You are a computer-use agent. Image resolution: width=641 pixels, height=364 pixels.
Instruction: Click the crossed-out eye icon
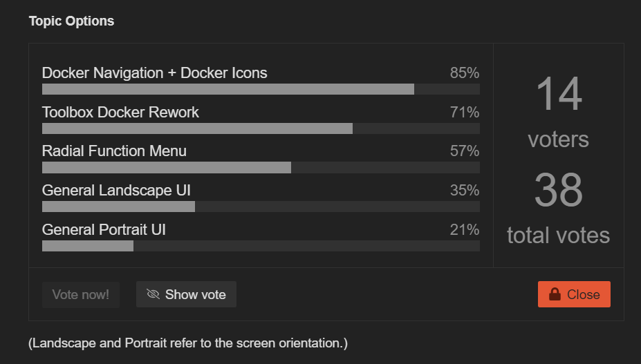(x=154, y=294)
